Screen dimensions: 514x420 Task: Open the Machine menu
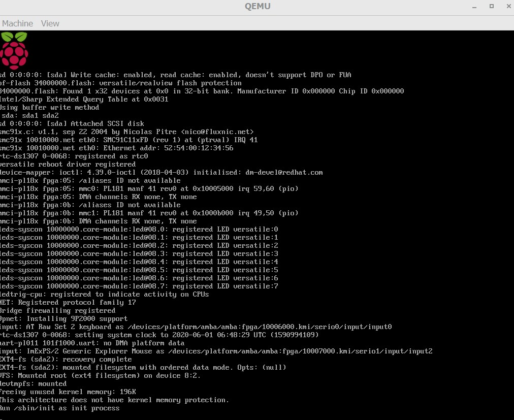[x=18, y=23]
